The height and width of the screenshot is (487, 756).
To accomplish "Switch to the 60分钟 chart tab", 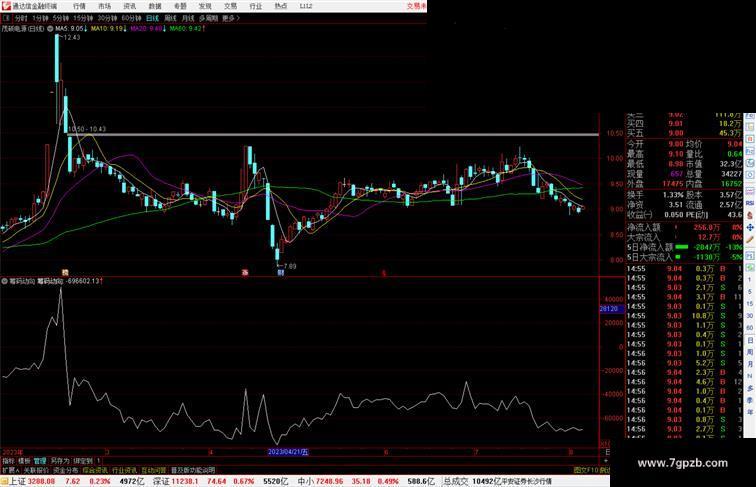I will (x=131, y=18).
